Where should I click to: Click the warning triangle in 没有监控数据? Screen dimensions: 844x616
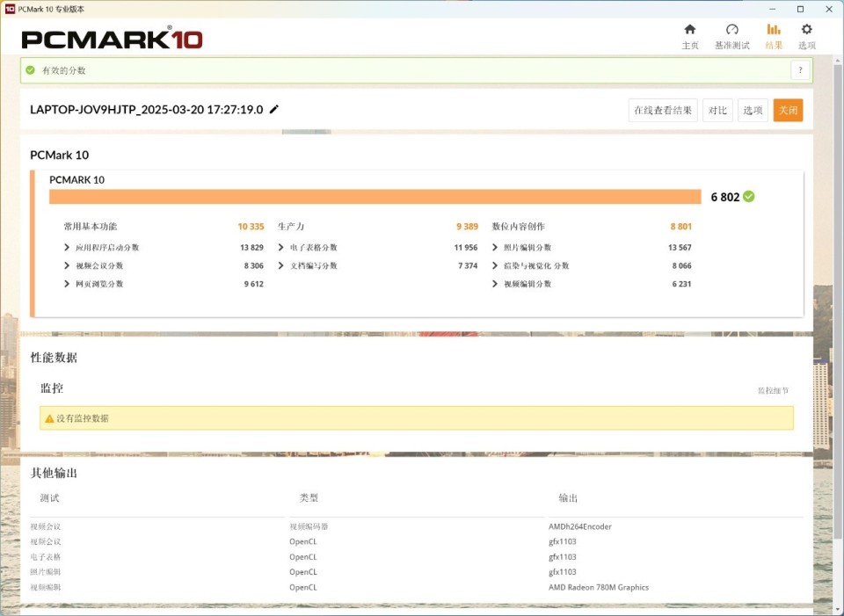pos(49,418)
